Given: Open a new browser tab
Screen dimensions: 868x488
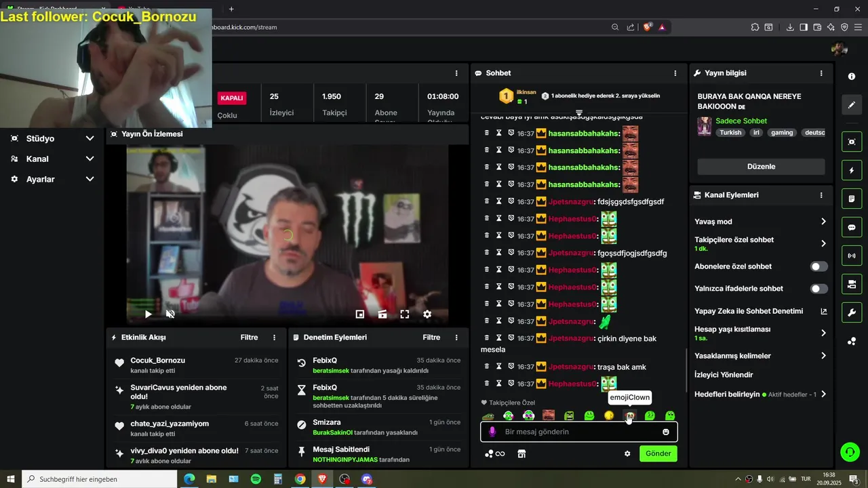Looking at the screenshot, I should pos(231,9).
